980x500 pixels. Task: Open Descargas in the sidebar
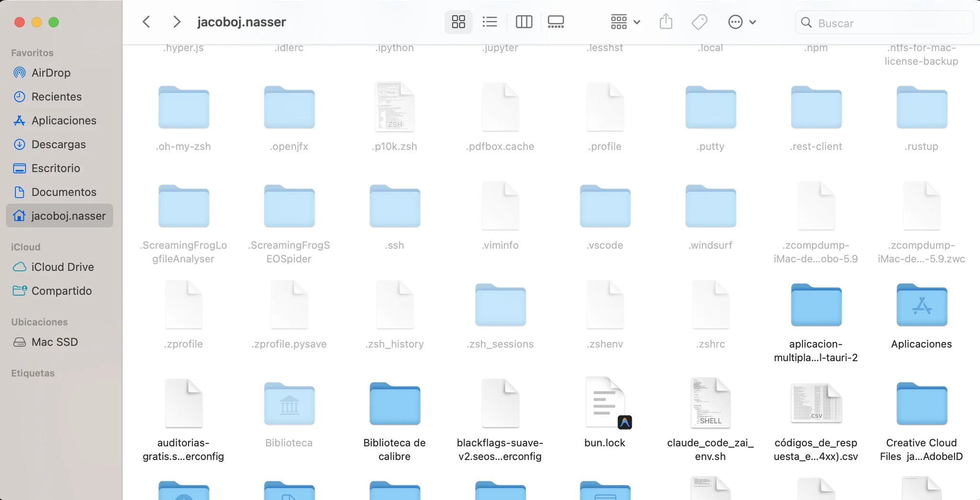tap(60, 144)
